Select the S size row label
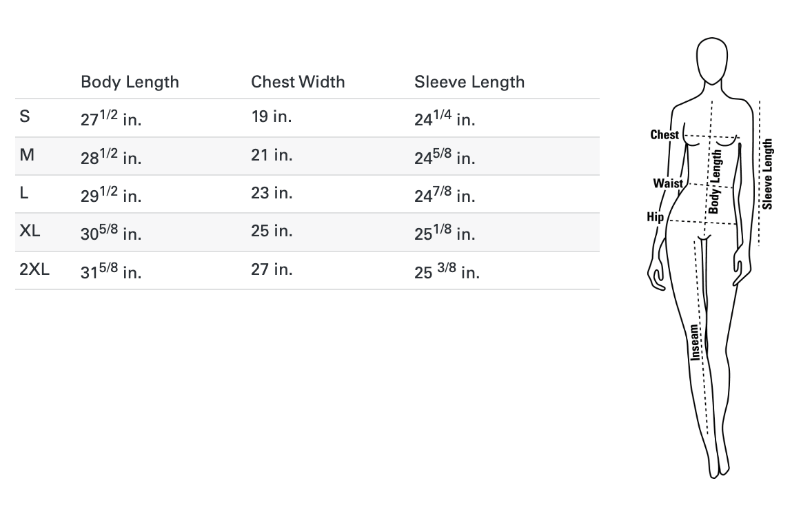 (25, 116)
